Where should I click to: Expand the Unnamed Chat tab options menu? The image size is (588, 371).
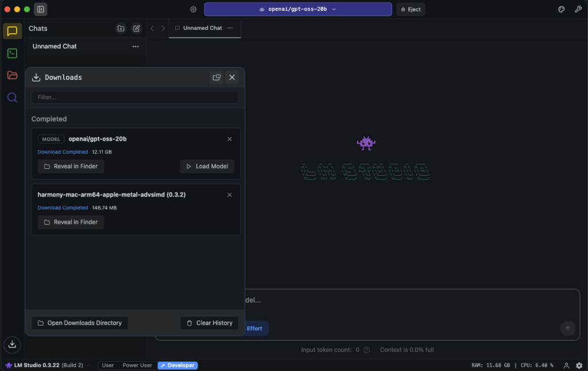(x=230, y=28)
